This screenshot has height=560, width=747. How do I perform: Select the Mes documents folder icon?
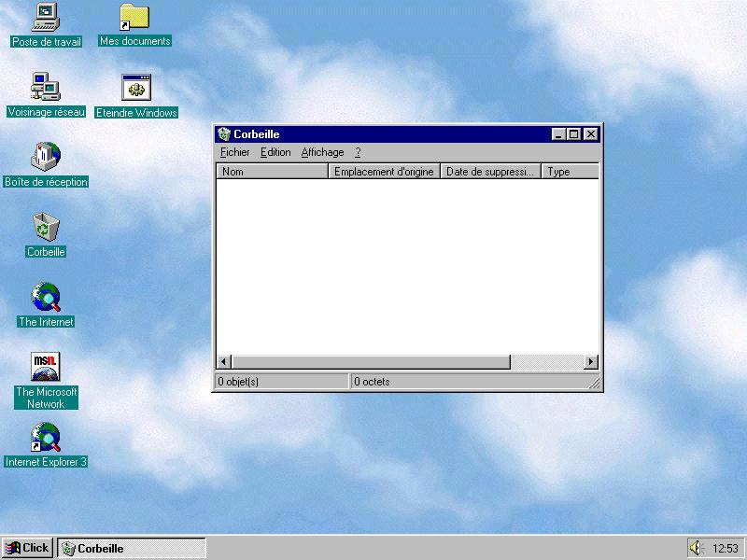(134, 18)
